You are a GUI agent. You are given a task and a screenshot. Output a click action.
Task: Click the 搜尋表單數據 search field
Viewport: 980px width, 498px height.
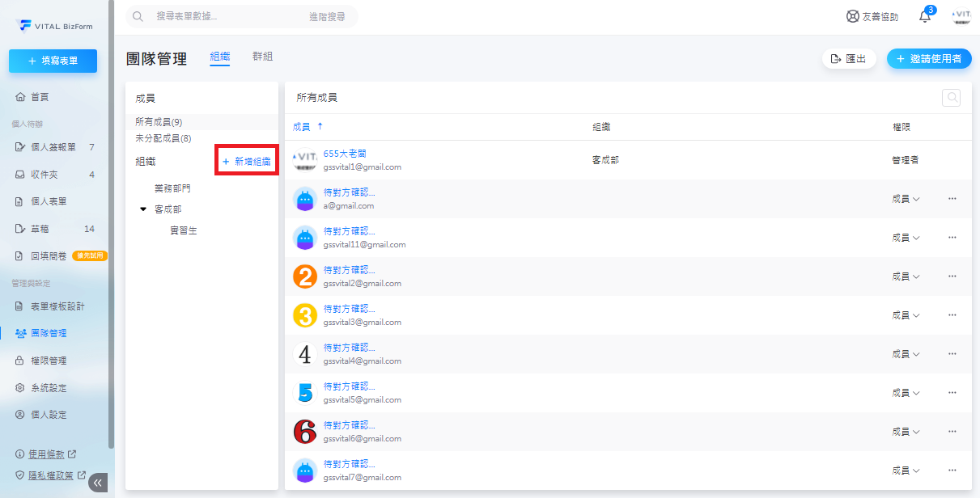pyautogui.click(x=227, y=16)
